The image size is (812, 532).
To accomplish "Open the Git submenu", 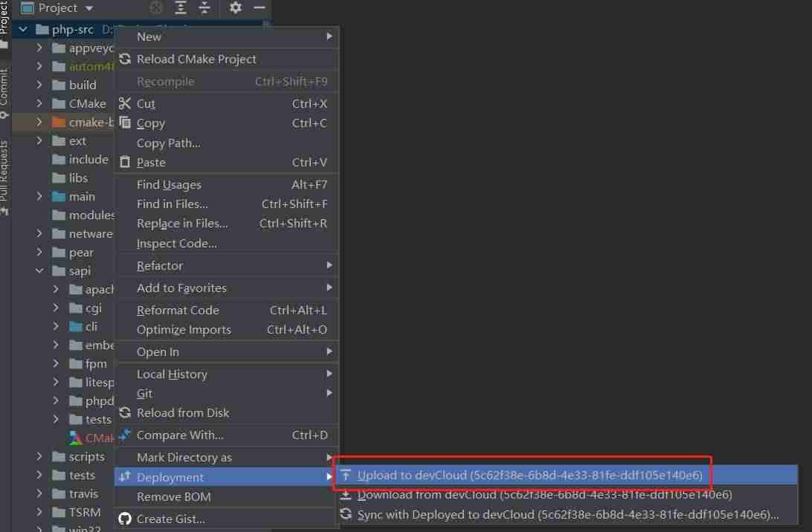I will click(x=226, y=393).
